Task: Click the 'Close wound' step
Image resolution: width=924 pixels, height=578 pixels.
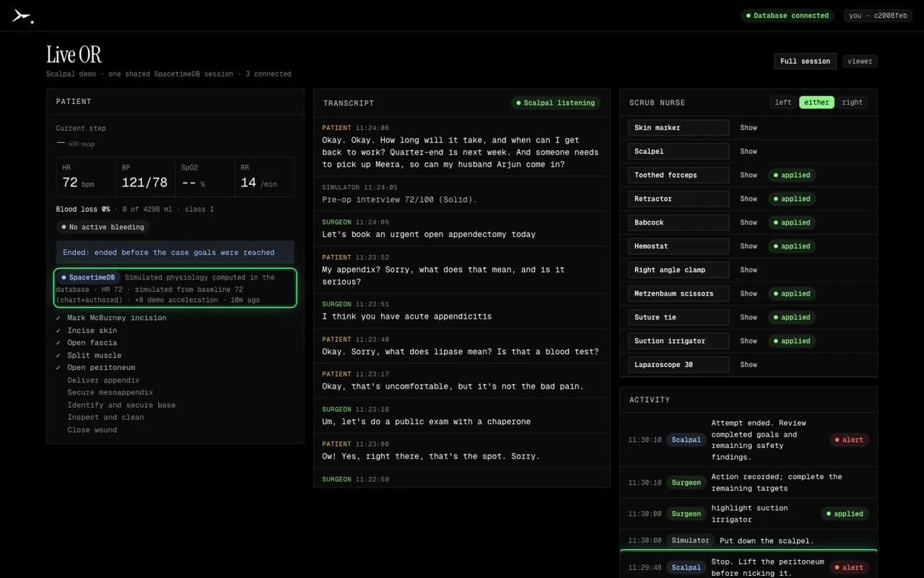Action: [x=92, y=430]
